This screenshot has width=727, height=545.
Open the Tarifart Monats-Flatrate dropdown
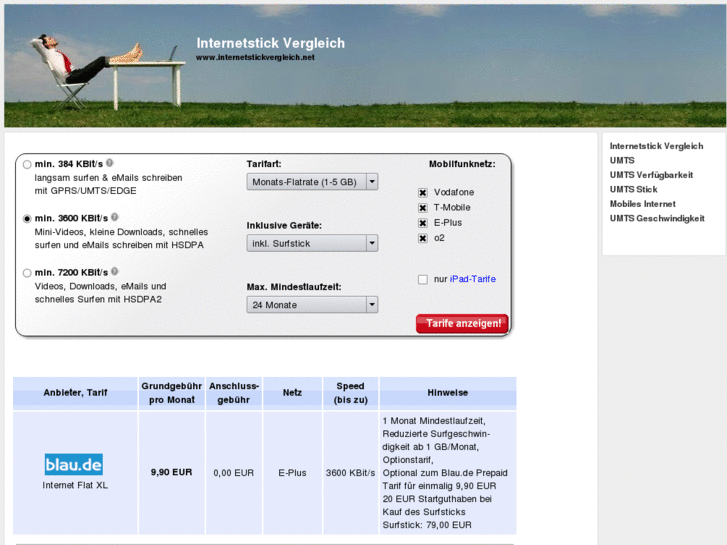[x=312, y=182]
